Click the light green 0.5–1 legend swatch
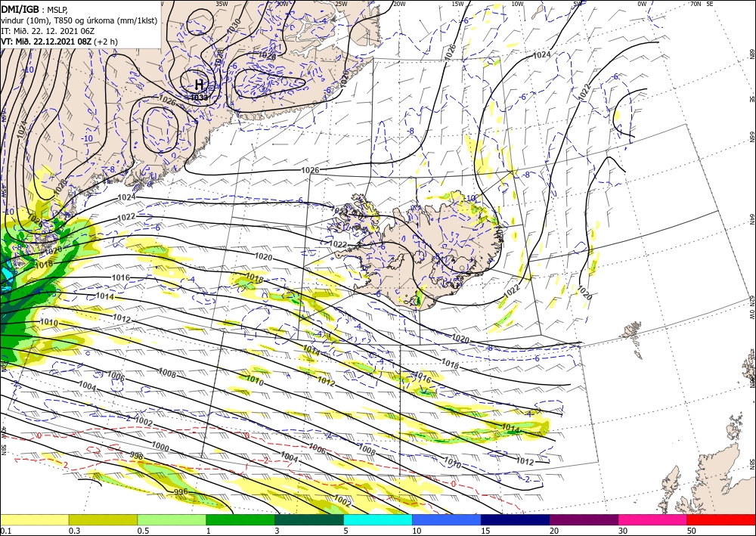The width and height of the screenshot is (756, 536). pos(172,519)
